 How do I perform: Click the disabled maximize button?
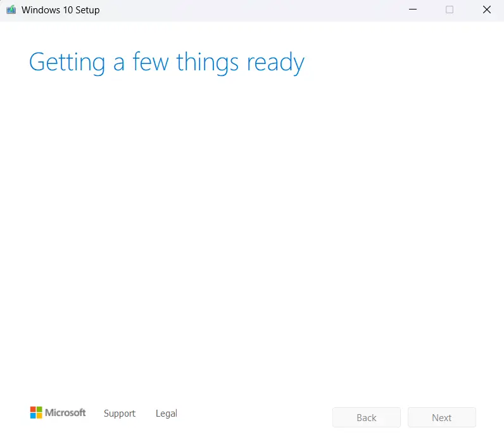(450, 9)
